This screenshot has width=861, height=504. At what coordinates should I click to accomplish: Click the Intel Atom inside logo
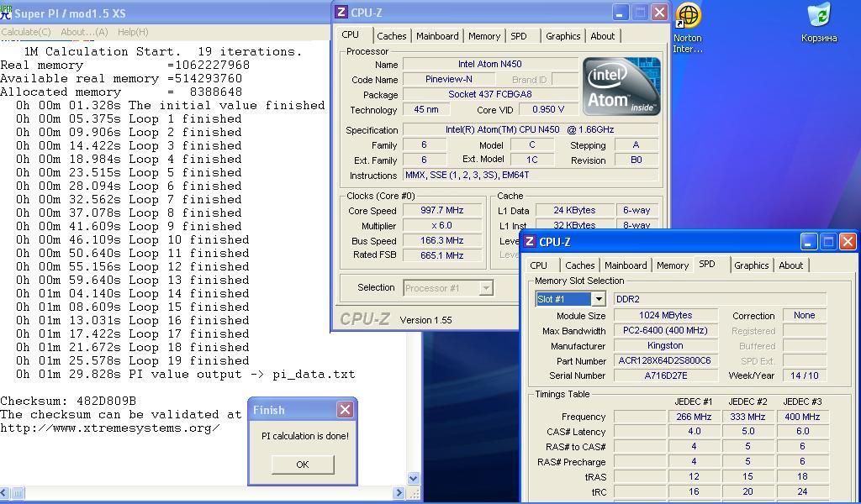[x=621, y=87]
